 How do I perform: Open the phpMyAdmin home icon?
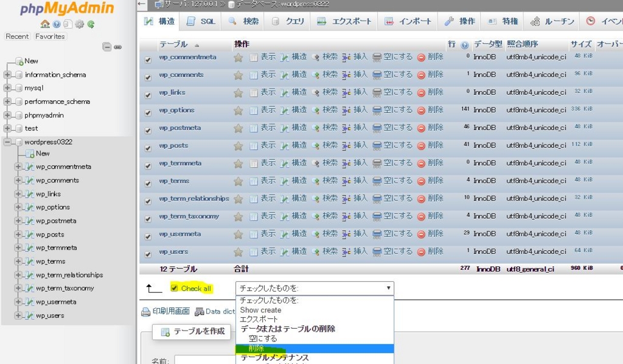point(45,24)
